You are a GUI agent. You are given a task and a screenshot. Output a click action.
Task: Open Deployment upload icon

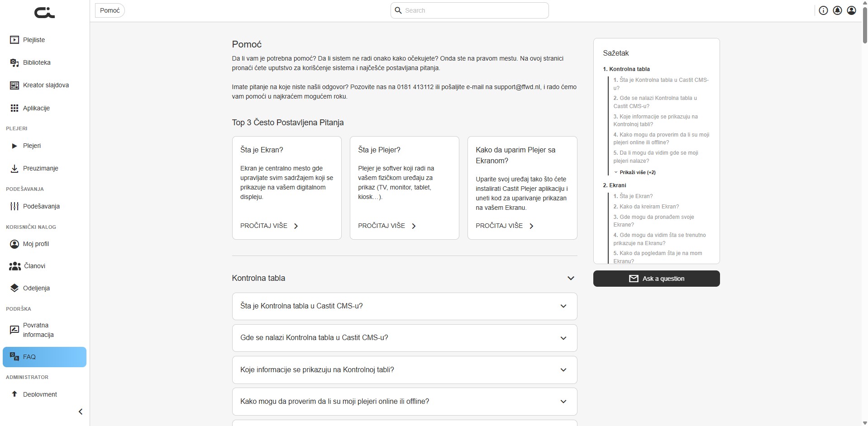click(14, 394)
